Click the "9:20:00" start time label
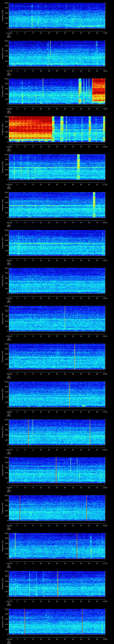 click(9, 184)
